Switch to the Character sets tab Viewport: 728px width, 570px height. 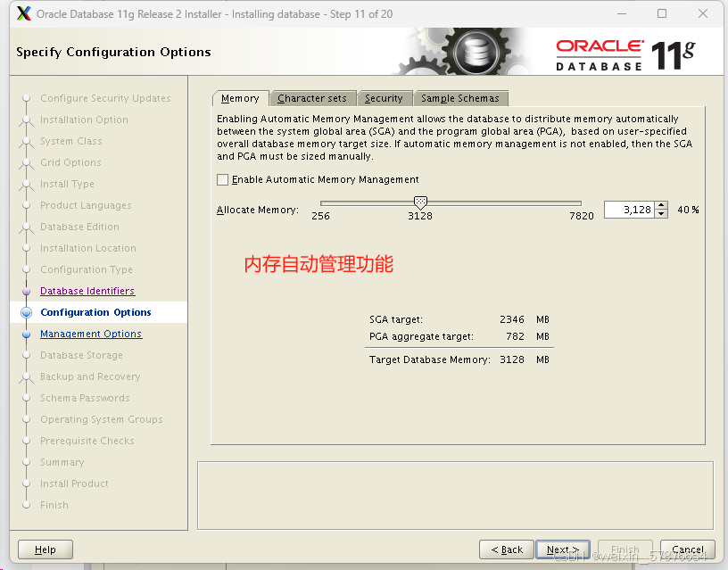313,98
